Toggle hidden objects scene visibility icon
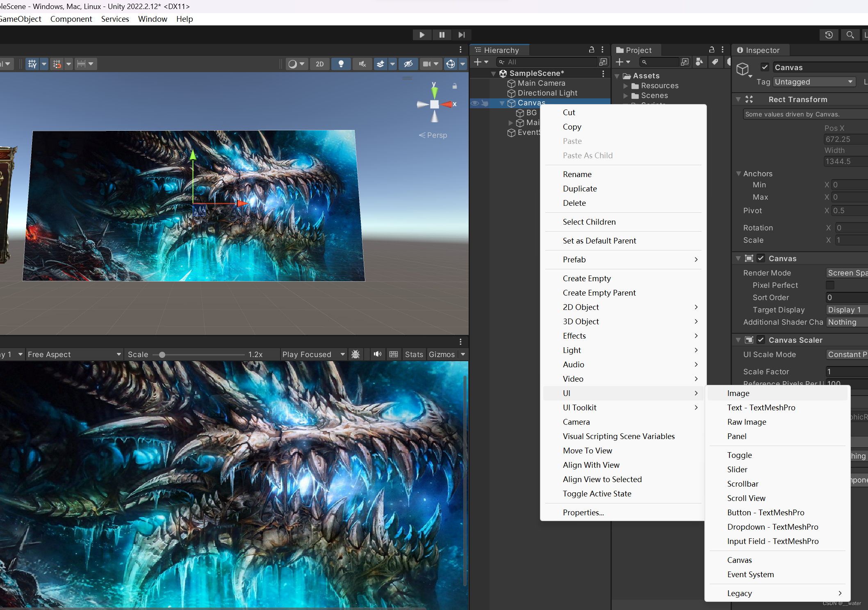Image resolution: width=868 pixels, height=610 pixels. click(x=408, y=64)
